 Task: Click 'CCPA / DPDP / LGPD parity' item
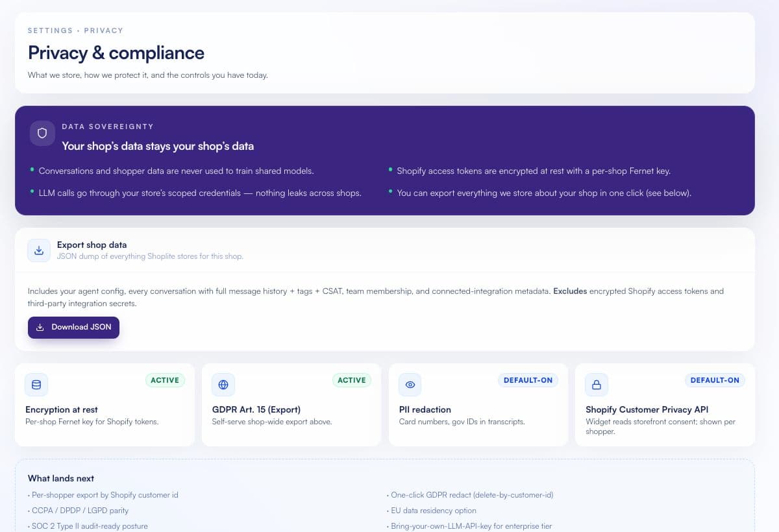tap(79, 511)
